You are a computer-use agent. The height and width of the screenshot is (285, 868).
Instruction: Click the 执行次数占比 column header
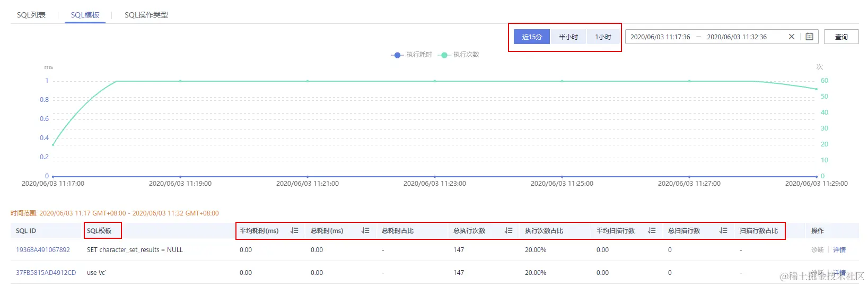click(544, 230)
